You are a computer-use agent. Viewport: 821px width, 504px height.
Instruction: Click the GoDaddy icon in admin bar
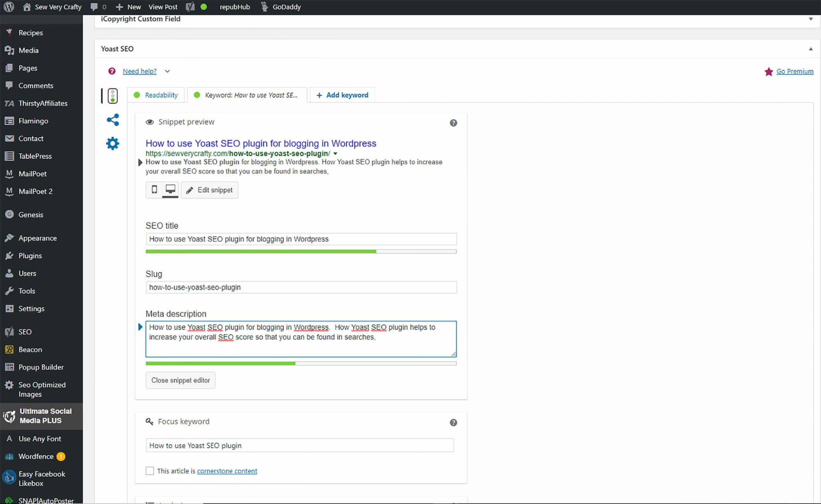[x=264, y=7]
